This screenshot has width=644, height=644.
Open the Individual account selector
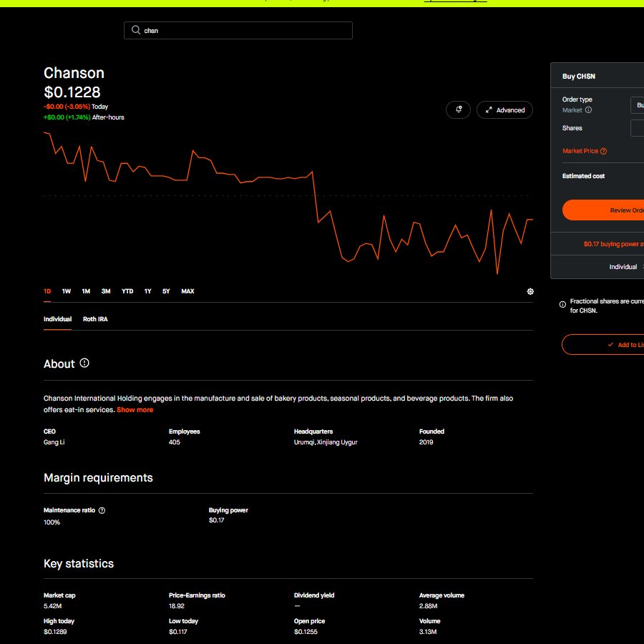(625, 267)
